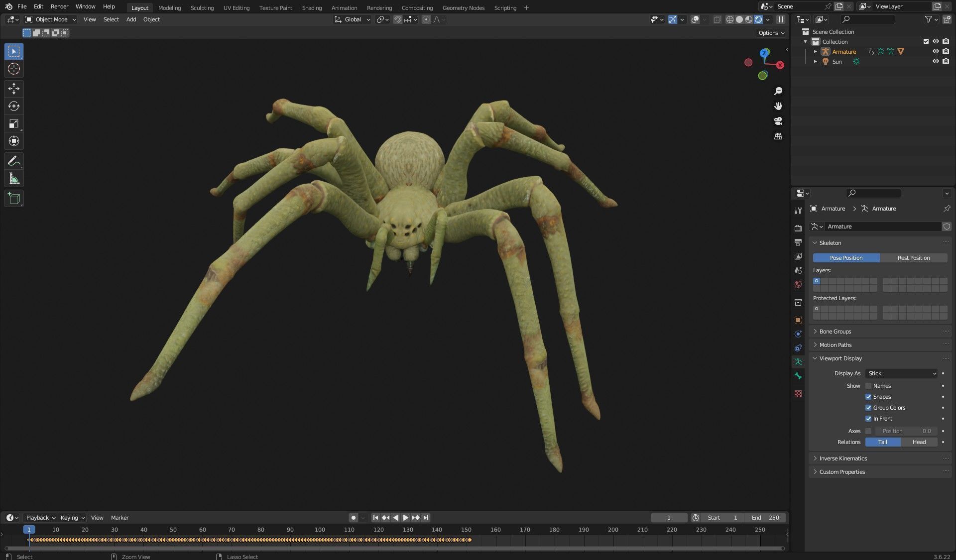Image resolution: width=956 pixels, height=560 pixels.
Task: Switch perspective/orthographic grid icon
Action: point(778,136)
